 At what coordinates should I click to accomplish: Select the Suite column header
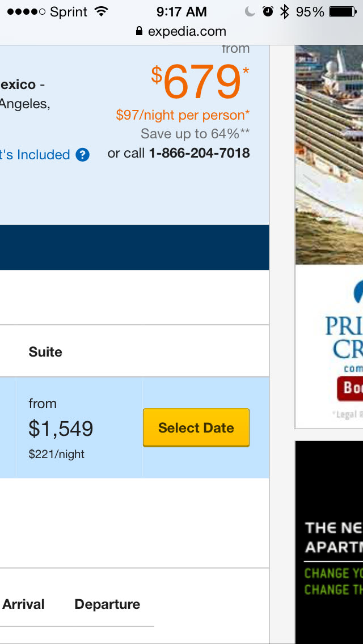(x=45, y=352)
